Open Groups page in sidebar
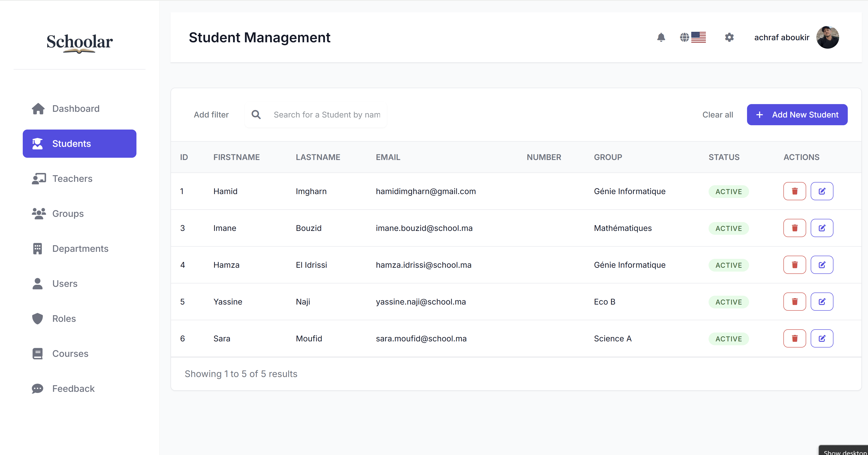 (x=80, y=214)
